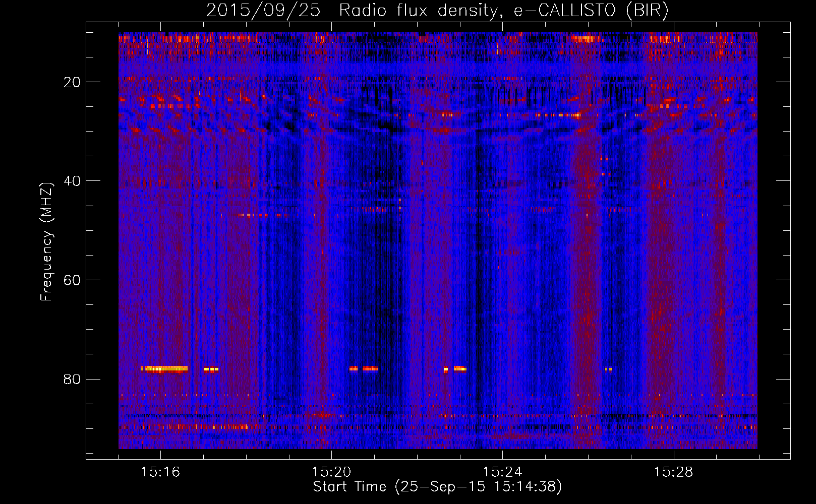Click the '20' frequency tick label
Viewport: 816px width, 504px height.
(x=72, y=82)
